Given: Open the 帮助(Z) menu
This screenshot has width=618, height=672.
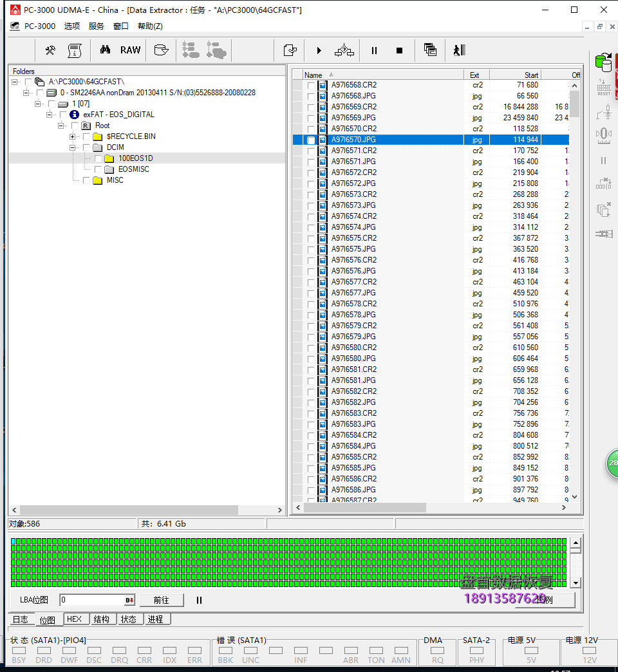Looking at the screenshot, I should (150, 26).
